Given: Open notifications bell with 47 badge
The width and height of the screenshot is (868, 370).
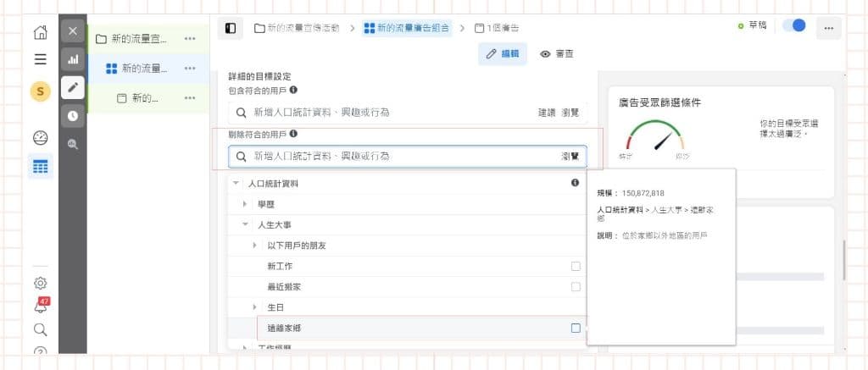Looking at the screenshot, I should click(41, 306).
